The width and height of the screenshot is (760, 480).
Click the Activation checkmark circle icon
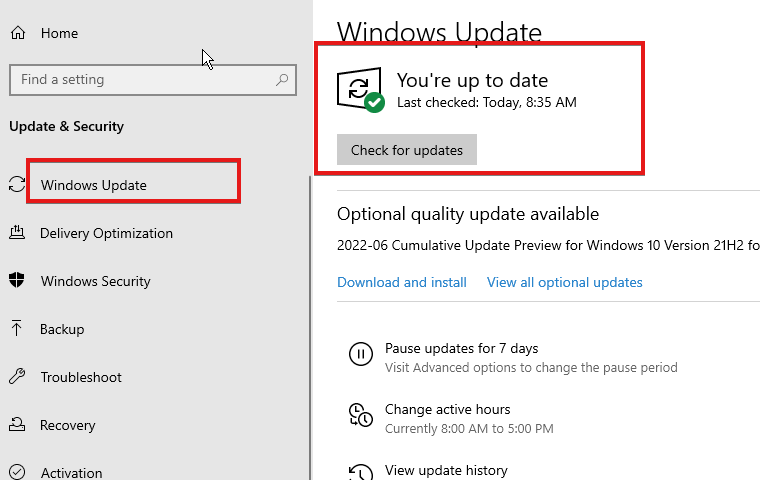coord(17,472)
